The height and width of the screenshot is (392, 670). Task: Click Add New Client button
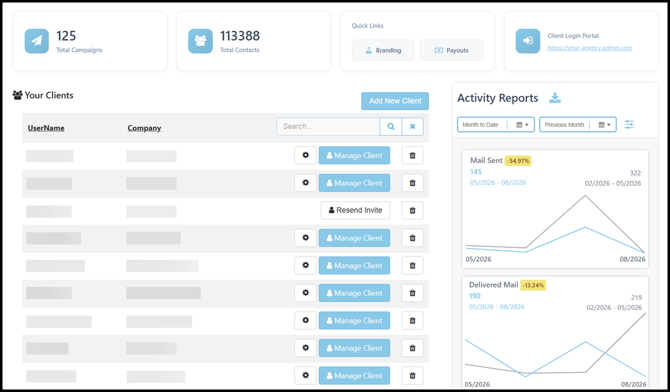pyautogui.click(x=395, y=101)
